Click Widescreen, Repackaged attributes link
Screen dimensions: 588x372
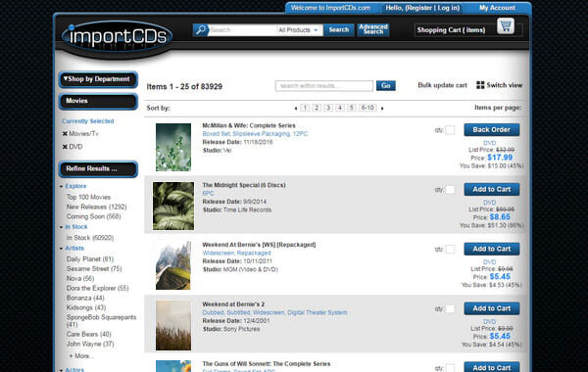point(236,253)
